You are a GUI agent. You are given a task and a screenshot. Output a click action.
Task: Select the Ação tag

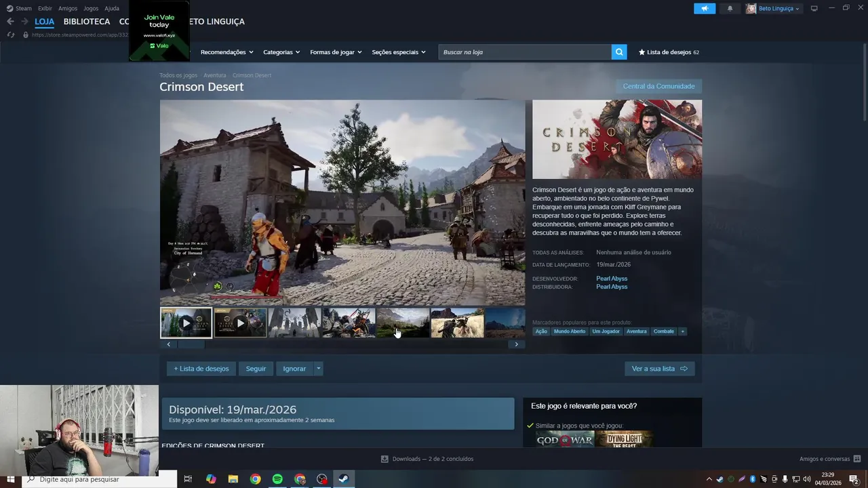541,331
